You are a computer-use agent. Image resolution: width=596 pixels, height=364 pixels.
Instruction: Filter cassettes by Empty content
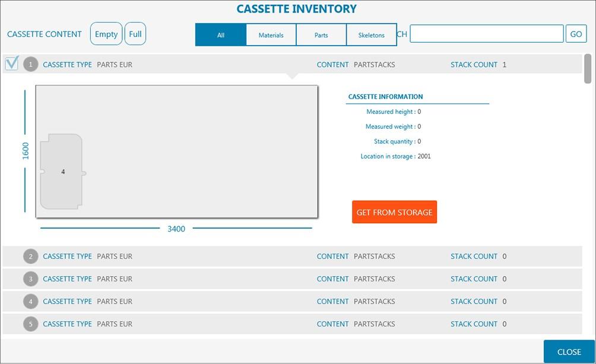(106, 34)
